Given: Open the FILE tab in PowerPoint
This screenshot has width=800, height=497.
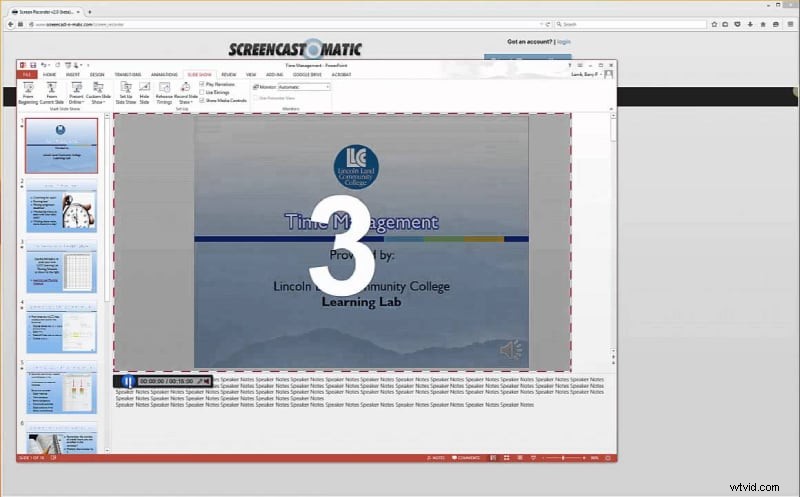Looking at the screenshot, I should (26, 74).
